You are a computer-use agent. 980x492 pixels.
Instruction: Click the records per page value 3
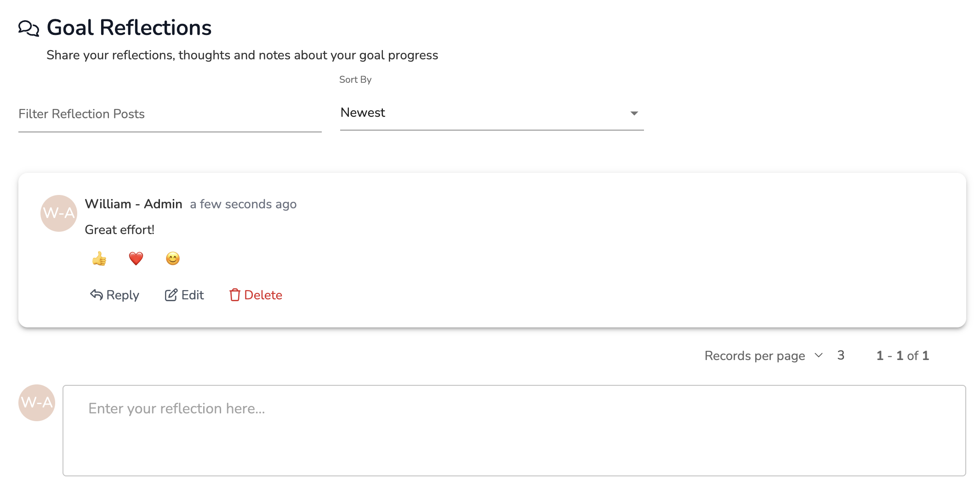(x=841, y=355)
